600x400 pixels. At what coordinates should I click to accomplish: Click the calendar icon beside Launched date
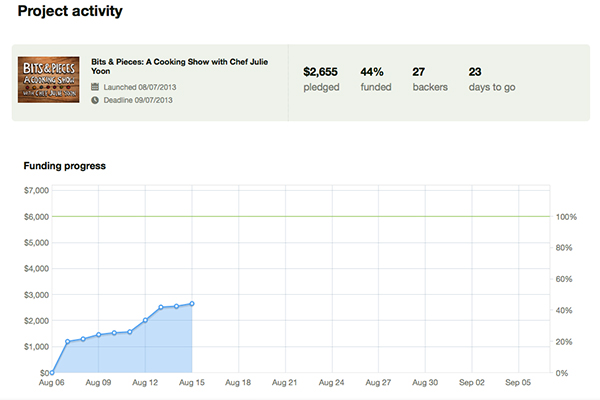[95, 87]
